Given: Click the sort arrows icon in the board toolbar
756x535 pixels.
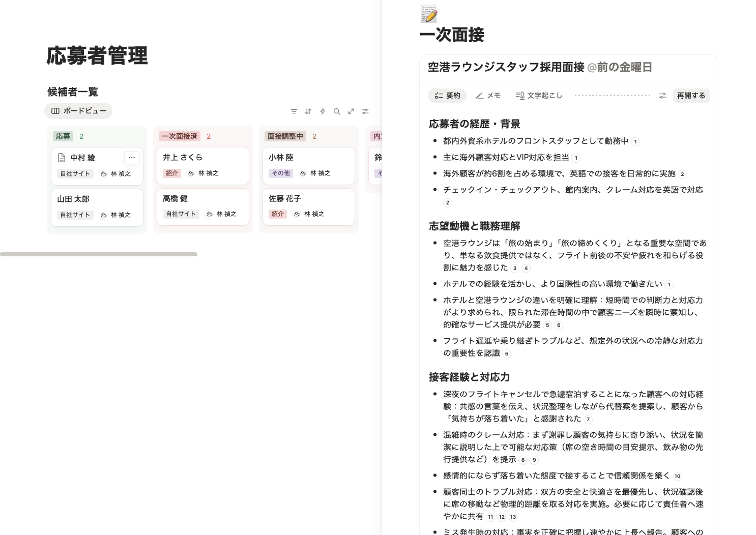Looking at the screenshot, I should [308, 111].
